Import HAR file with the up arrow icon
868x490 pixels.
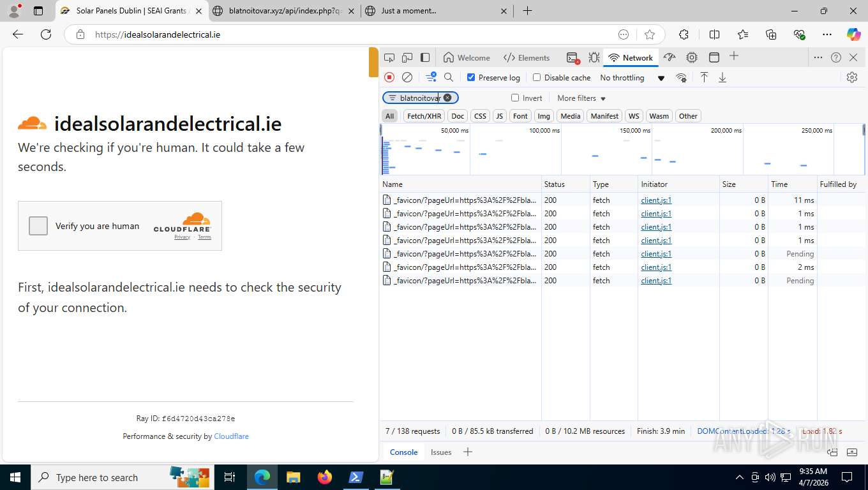tap(704, 77)
